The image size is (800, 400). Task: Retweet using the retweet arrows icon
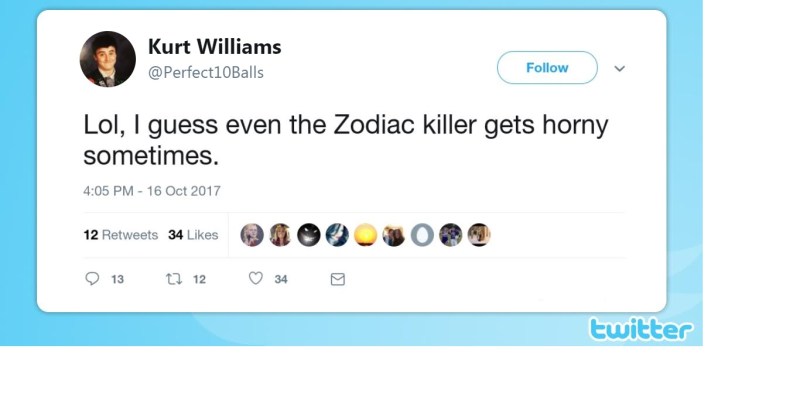coord(172,279)
